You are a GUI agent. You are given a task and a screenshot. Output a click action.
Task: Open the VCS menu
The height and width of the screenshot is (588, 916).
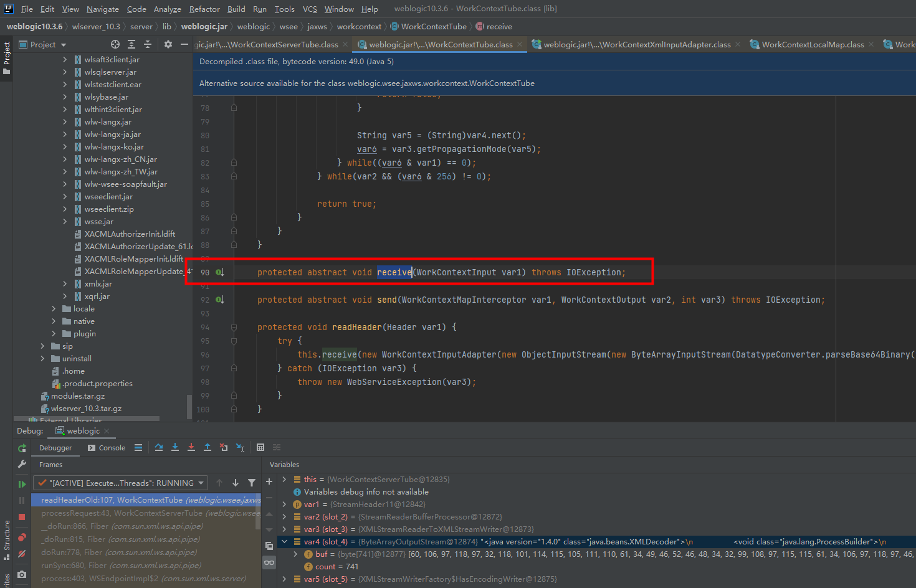[310, 9]
